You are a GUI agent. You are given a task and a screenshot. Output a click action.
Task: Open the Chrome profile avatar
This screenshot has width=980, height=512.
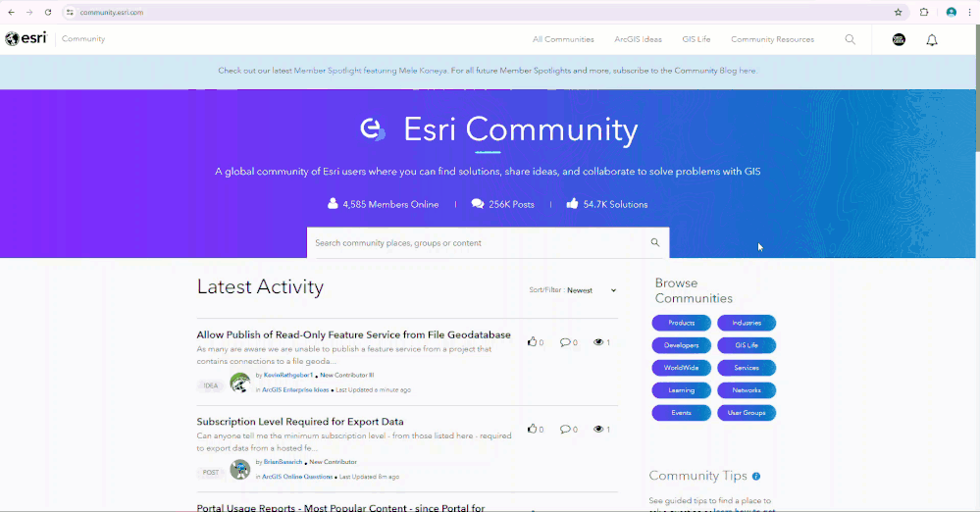pos(952,12)
